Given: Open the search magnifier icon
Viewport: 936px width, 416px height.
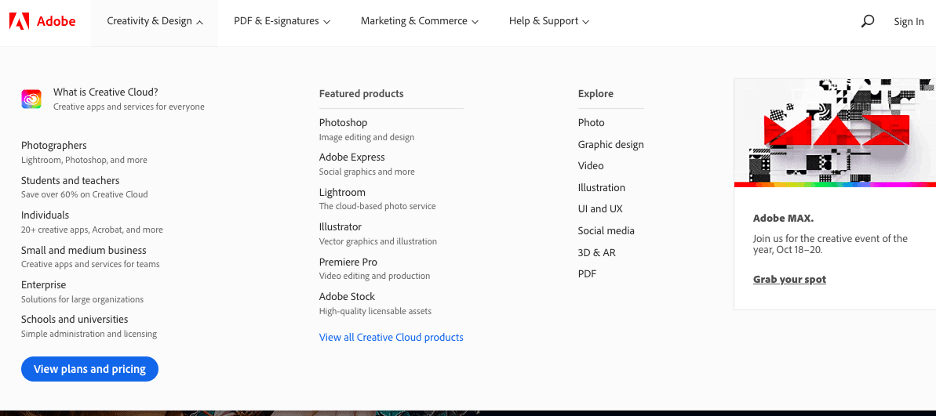Looking at the screenshot, I should (x=867, y=21).
